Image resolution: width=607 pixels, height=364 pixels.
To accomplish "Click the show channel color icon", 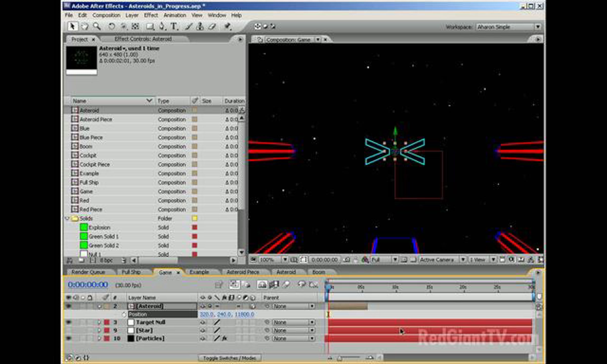I will [365, 260].
